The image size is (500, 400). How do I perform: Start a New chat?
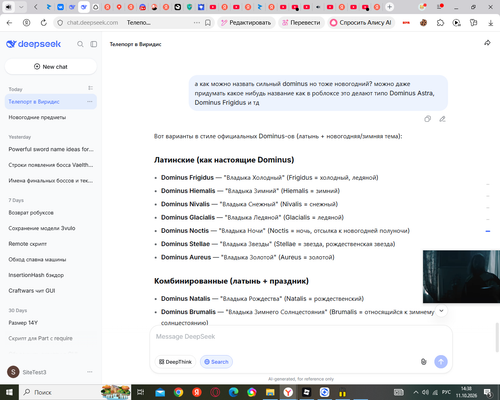point(51,67)
